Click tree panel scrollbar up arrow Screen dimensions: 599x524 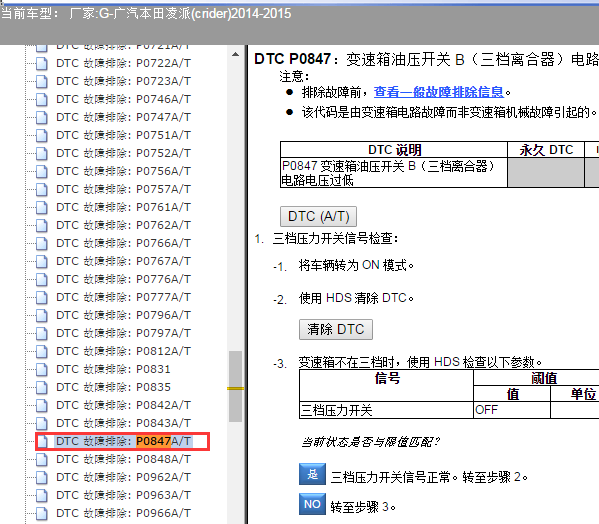[236, 55]
